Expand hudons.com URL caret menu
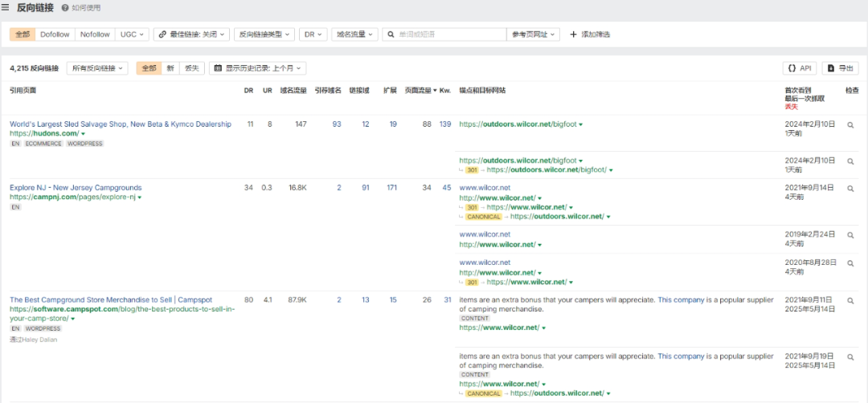The image size is (868, 403). 83,134
